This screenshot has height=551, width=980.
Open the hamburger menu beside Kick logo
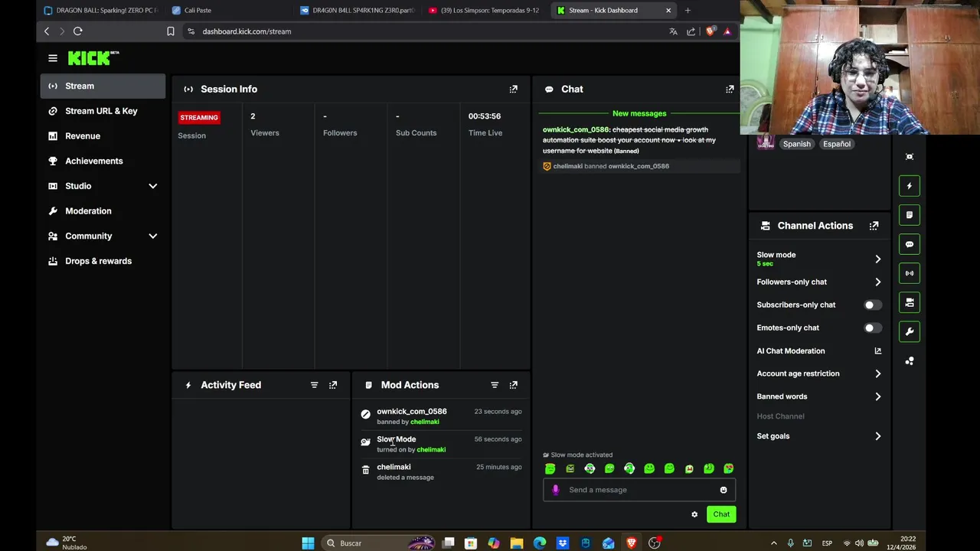pyautogui.click(x=53, y=58)
